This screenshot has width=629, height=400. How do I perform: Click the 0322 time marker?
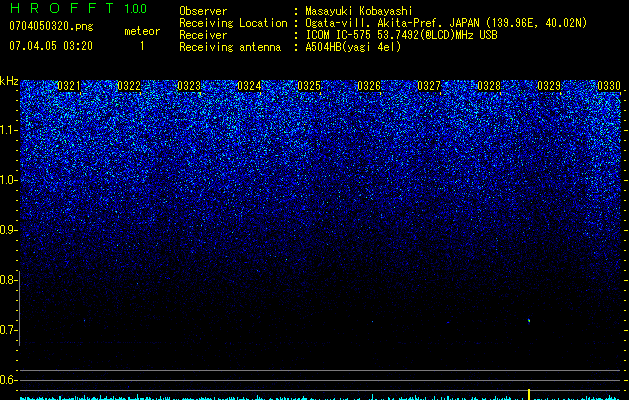coord(129,86)
